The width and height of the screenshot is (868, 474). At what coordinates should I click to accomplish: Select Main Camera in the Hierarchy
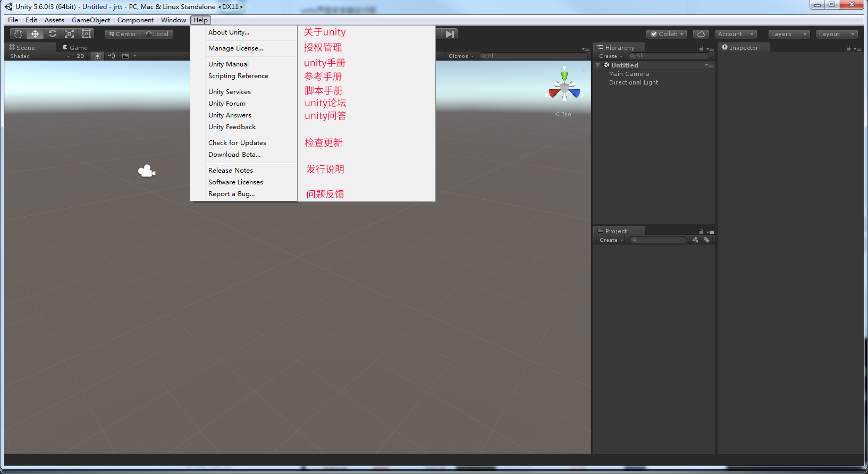click(x=629, y=74)
